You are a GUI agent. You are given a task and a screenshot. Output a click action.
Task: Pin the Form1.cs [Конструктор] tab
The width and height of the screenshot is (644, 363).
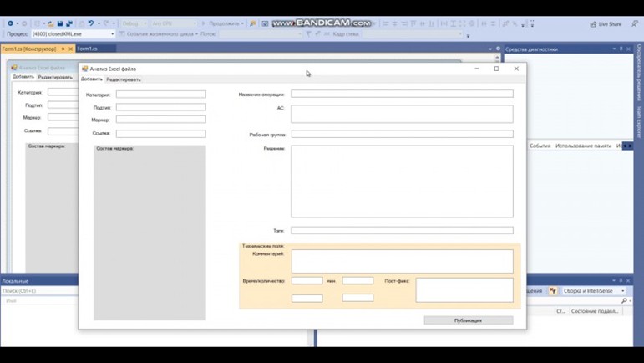(x=63, y=49)
